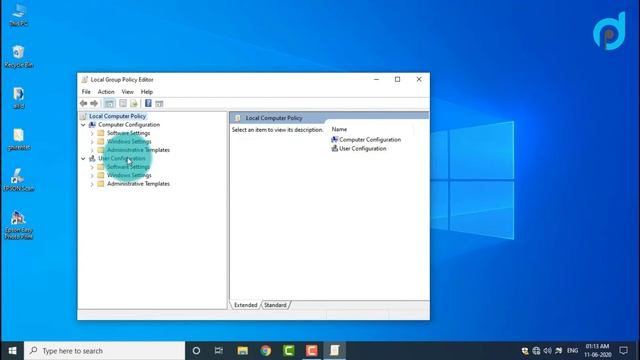This screenshot has height=360, width=640.
Task: Open the Action menu
Action: [x=106, y=92]
